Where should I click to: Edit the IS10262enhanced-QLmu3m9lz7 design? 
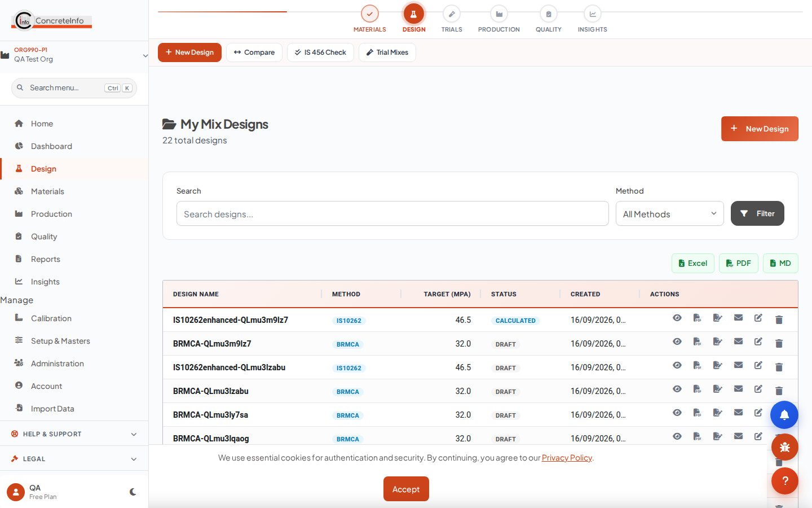click(x=758, y=318)
